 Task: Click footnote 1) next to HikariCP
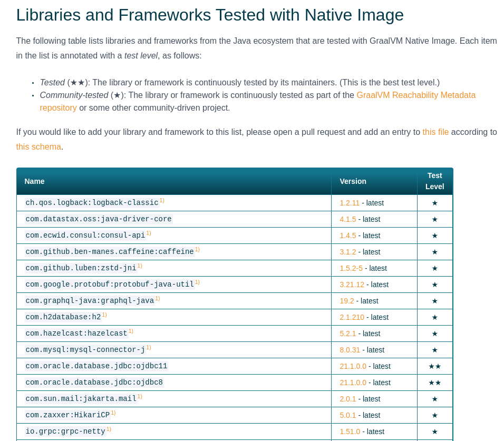(x=113, y=413)
